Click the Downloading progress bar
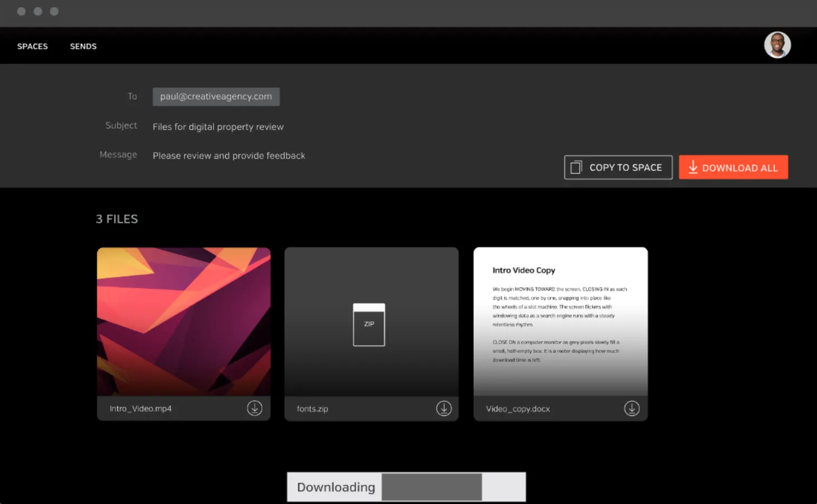817x504 pixels. 406,487
